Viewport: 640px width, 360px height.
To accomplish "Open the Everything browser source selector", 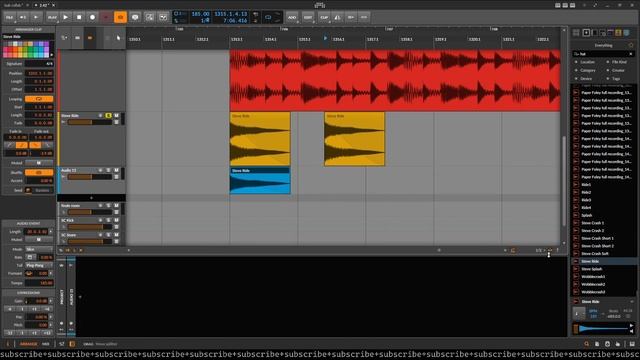I will [x=603, y=45].
